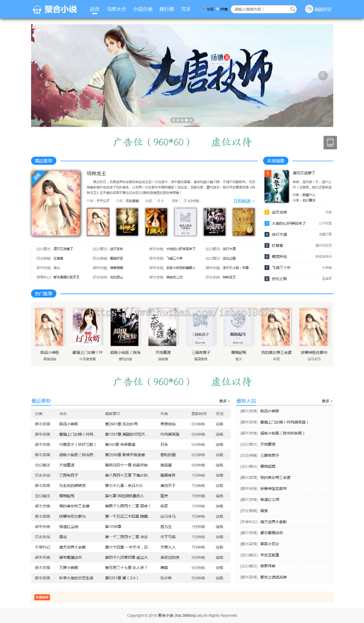Open the 最新入站 section heading
Image resolution: width=364 pixels, height=623 pixels.
pos(246,401)
